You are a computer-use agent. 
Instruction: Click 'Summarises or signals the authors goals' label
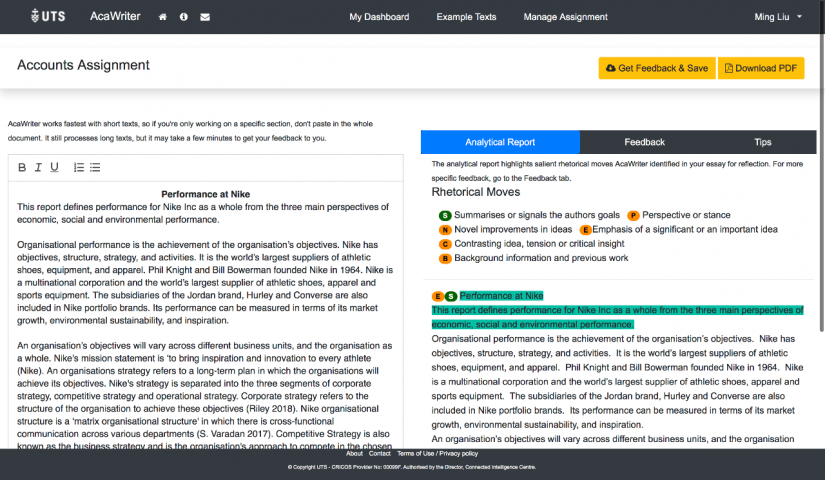coord(537,215)
